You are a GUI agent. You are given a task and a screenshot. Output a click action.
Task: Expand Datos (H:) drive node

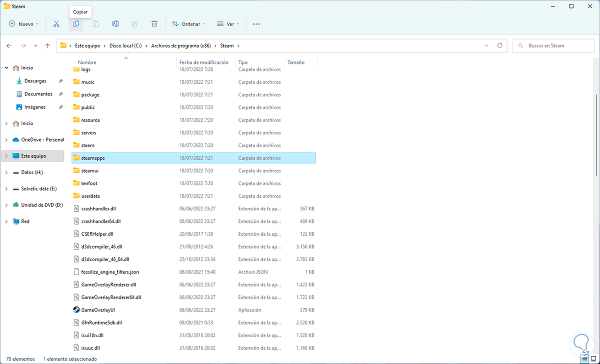click(x=6, y=172)
